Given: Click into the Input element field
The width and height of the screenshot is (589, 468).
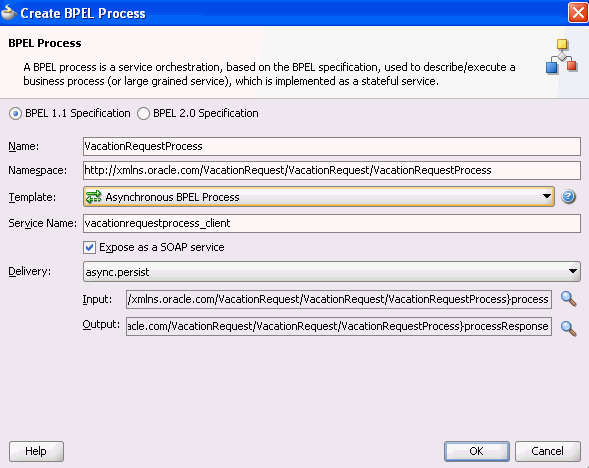Looking at the screenshot, I should point(339,299).
